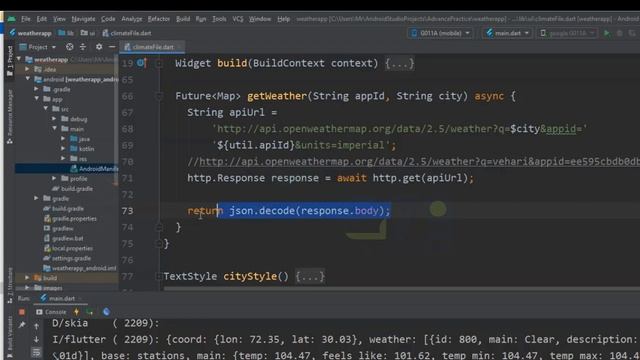This screenshot has height=360, width=640.
Task: Hide the Project panel with minus icon
Action: (112, 47)
